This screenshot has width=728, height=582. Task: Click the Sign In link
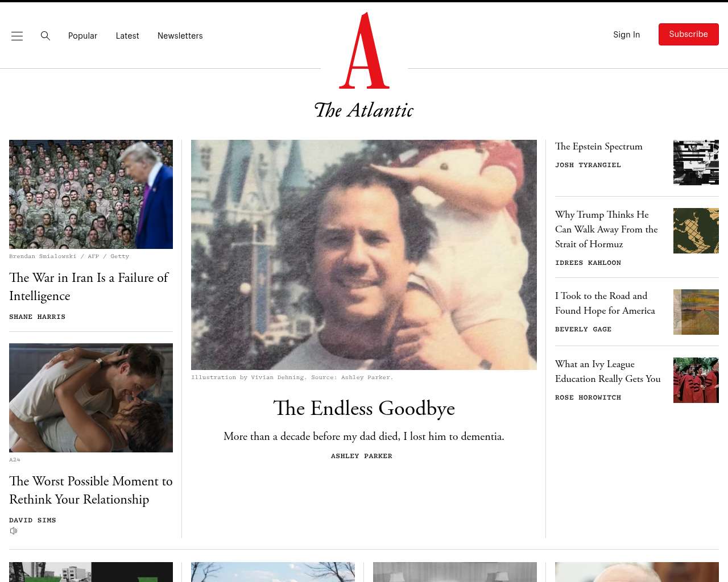point(626,35)
